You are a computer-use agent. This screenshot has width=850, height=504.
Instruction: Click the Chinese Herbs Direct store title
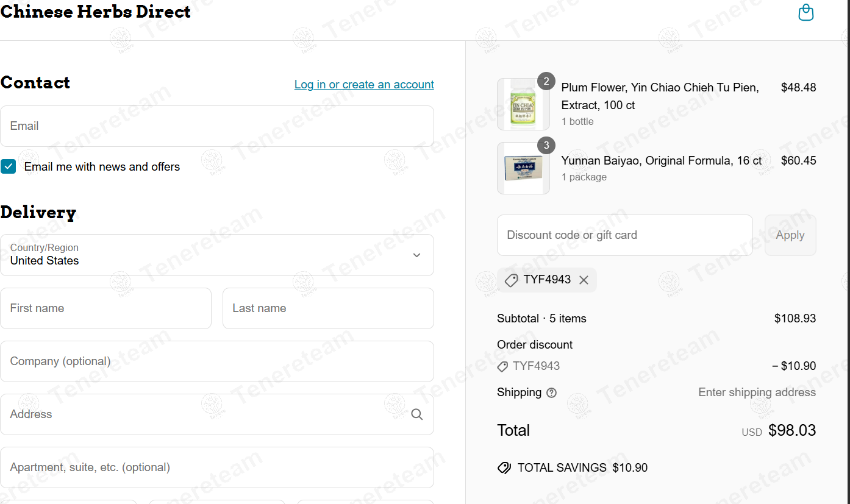[96, 12]
